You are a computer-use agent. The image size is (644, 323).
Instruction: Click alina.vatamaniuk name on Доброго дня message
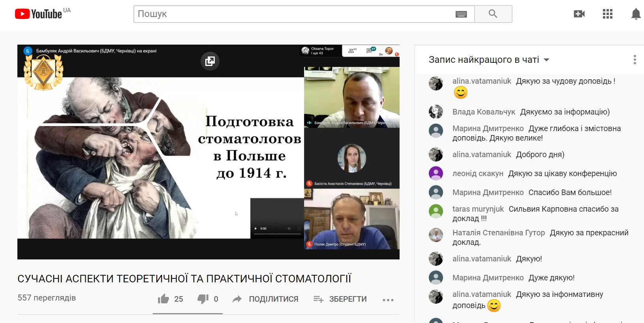[x=482, y=154]
